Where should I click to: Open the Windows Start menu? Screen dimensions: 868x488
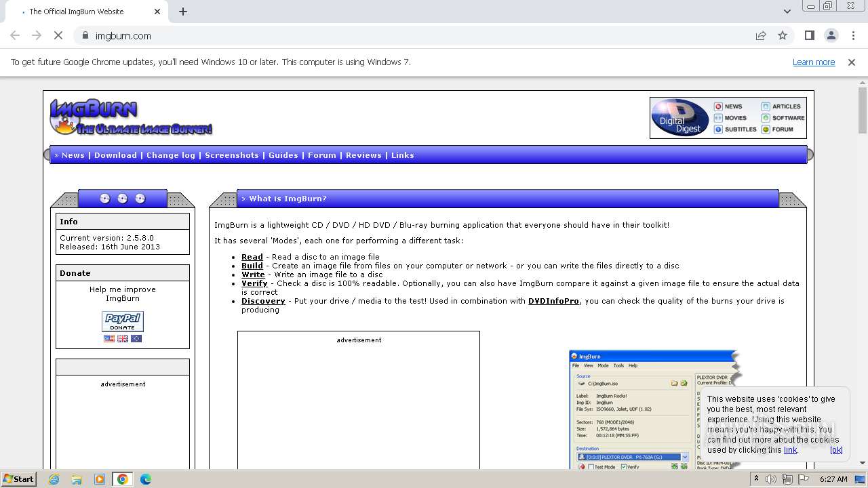(x=18, y=479)
